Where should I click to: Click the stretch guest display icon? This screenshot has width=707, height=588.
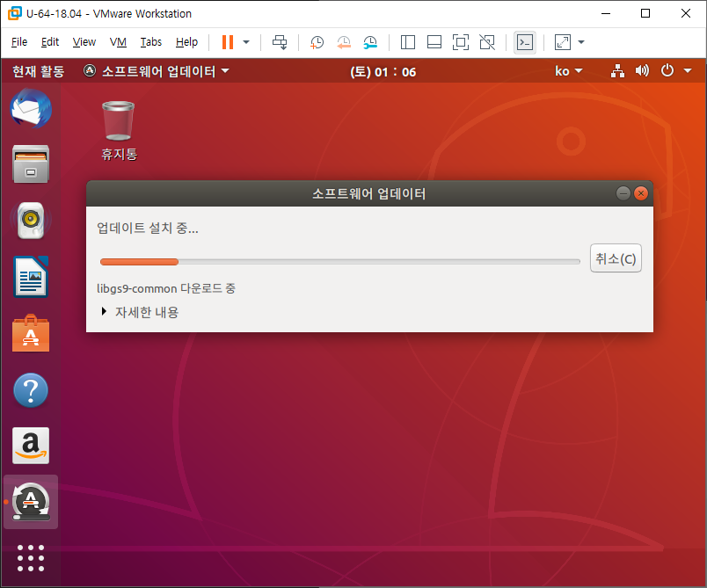pos(562,42)
